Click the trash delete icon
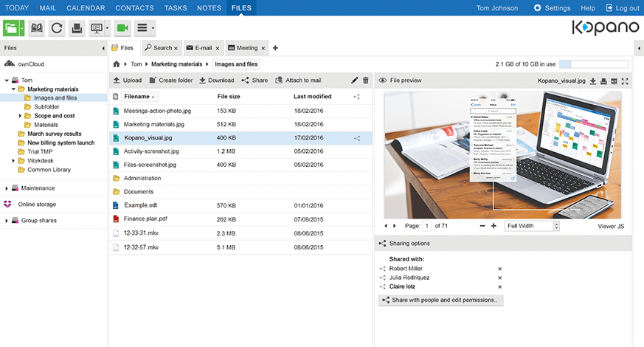This screenshot has width=644, height=347. point(366,80)
